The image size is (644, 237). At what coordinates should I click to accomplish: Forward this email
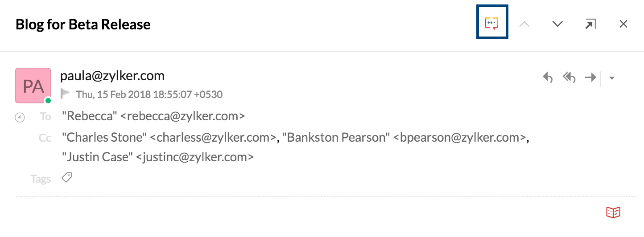(590, 78)
